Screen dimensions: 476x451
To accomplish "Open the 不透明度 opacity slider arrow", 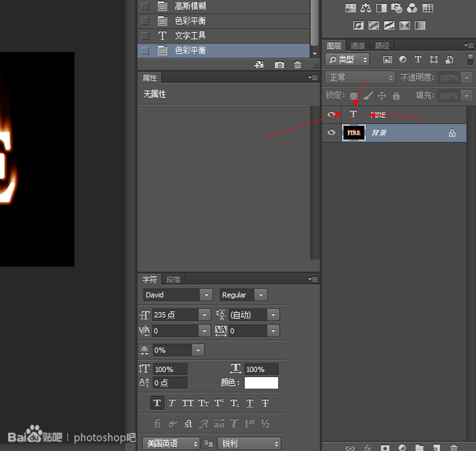I will pyautogui.click(x=467, y=78).
